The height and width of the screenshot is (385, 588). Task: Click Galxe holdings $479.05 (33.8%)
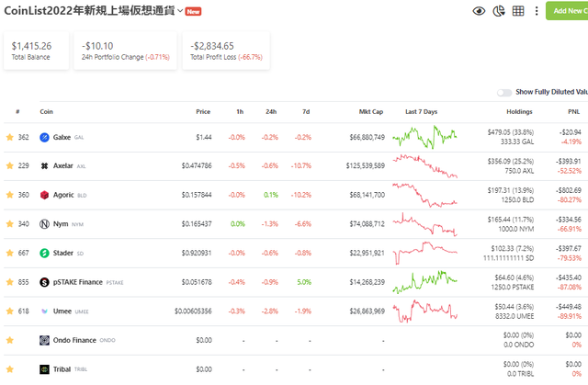511,132
